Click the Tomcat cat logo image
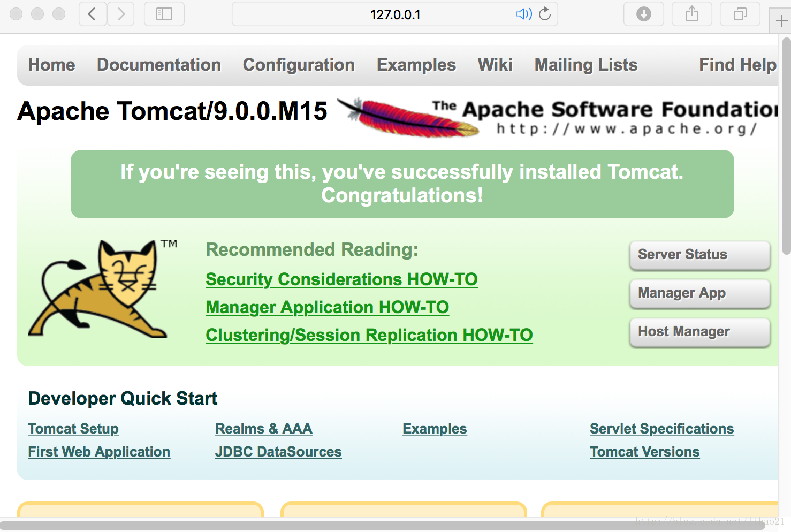Viewport: 791px width, 532px height. pyautogui.click(x=102, y=288)
